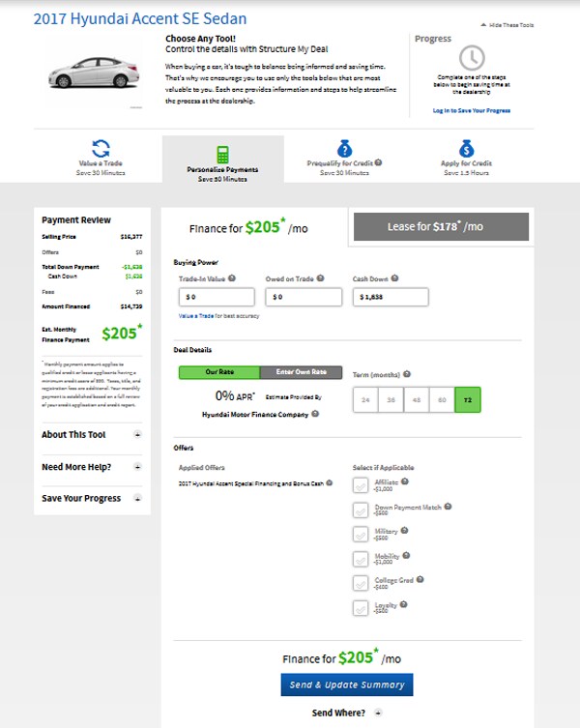Click the Owed on Trade input field

(304, 297)
